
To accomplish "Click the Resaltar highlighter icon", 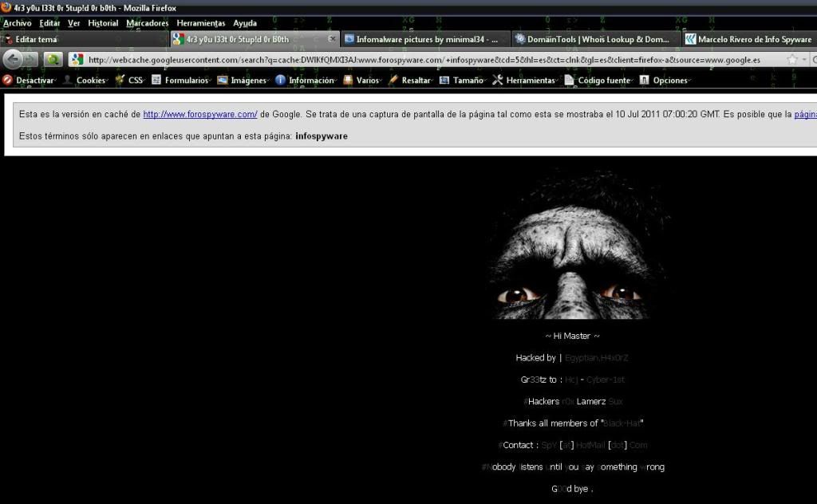I will [393, 80].
